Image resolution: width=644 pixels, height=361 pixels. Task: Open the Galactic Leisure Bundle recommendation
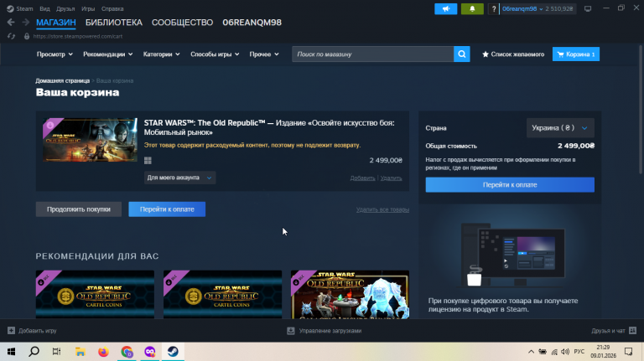[x=350, y=295]
